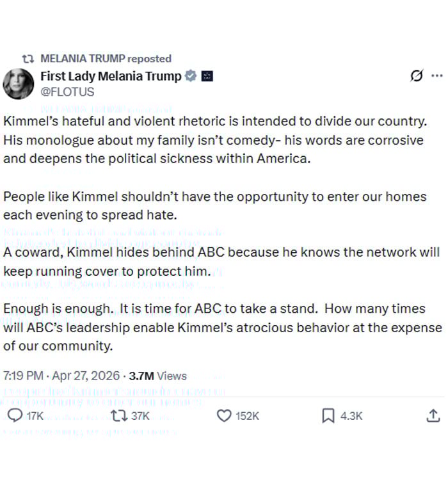Screen dimensions: 448x480
Task: Click the small repost icon above the avatar
Action: click(x=28, y=59)
